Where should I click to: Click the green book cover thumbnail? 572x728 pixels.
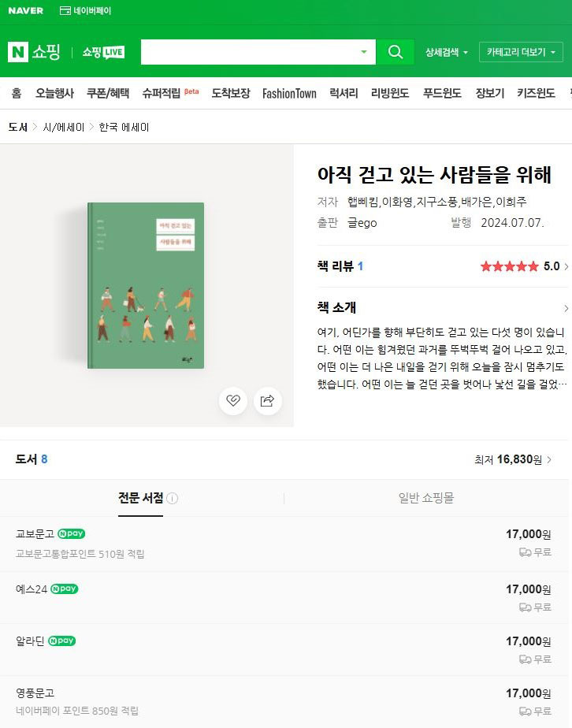click(x=146, y=285)
